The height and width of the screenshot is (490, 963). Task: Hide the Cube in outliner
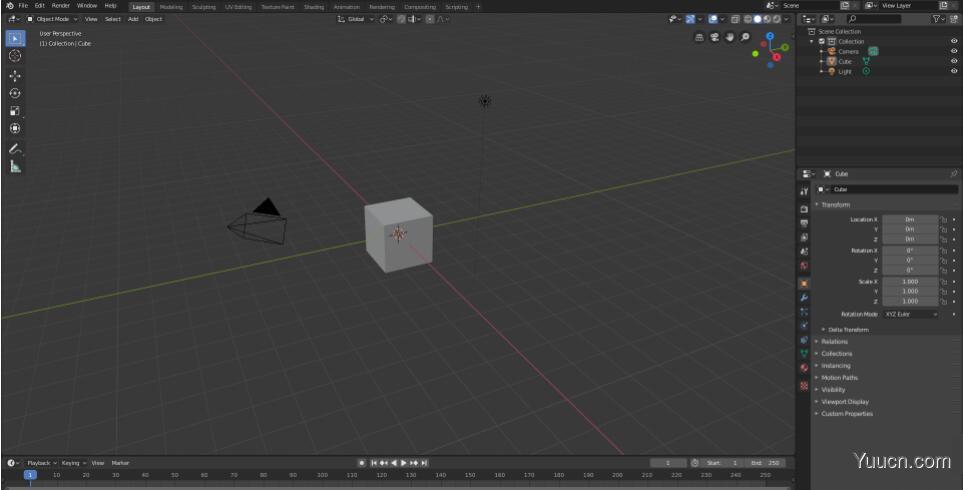click(954, 61)
